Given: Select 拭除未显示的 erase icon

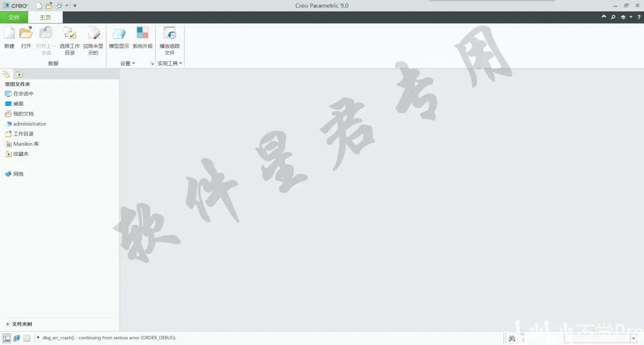Looking at the screenshot, I should 93,40.
